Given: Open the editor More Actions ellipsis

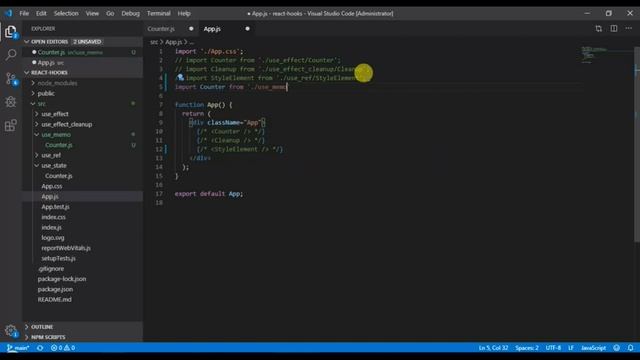Looking at the screenshot, I should (x=629, y=29).
